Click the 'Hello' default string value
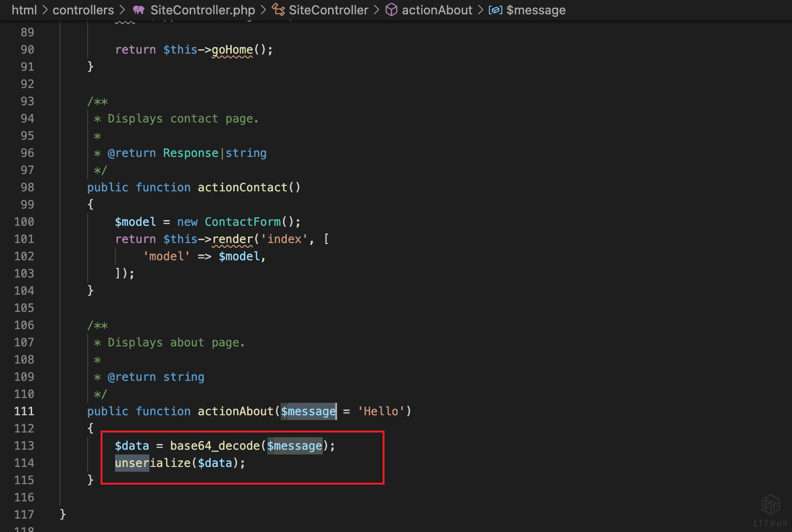 (x=381, y=411)
